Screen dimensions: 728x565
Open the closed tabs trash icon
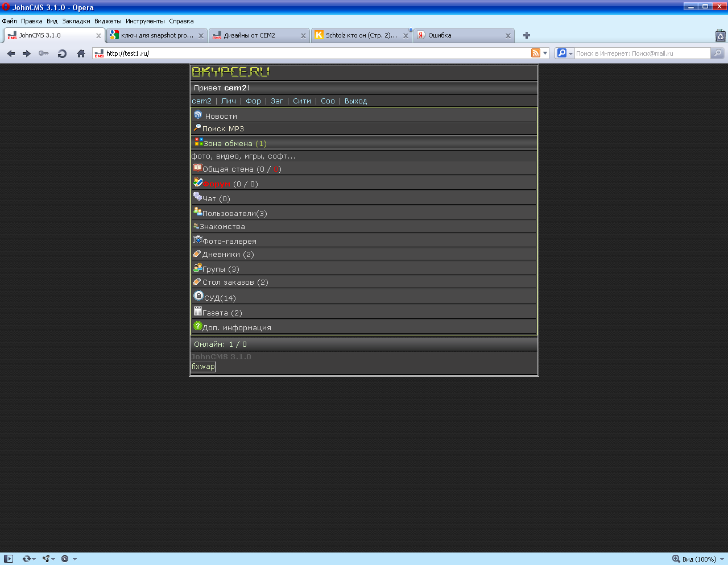click(720, 36)
